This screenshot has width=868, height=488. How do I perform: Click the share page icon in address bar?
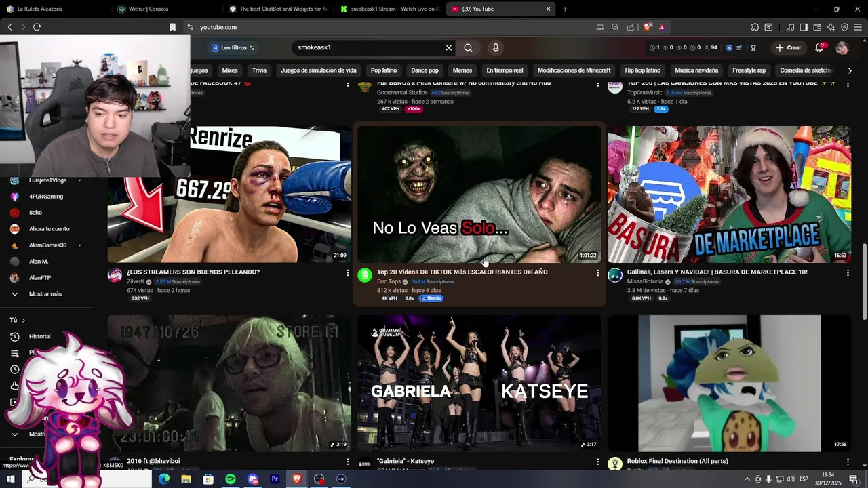pos(631,27)
